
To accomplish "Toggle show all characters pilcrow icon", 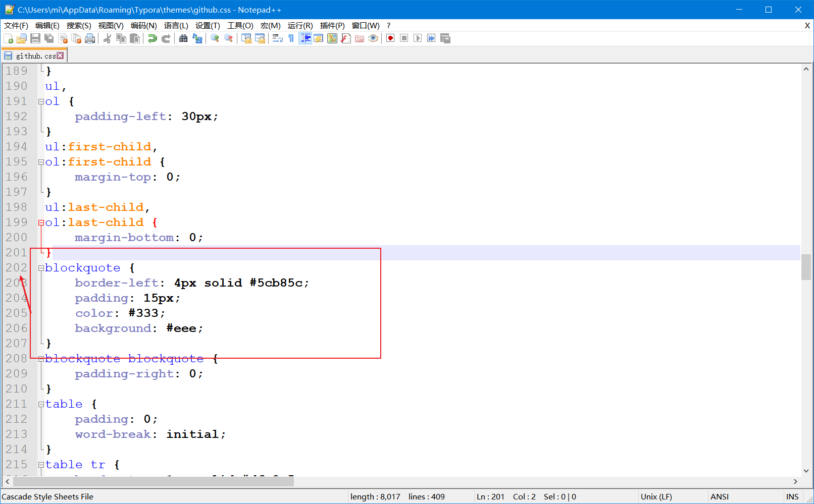I will pyautogui.click(x=291, y=38).
